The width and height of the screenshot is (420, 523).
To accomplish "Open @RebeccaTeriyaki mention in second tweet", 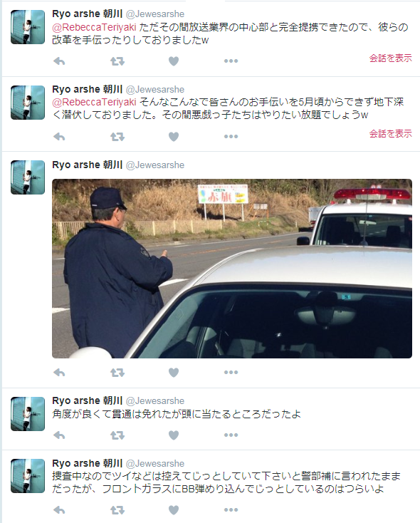I will (x=95, y=102).
